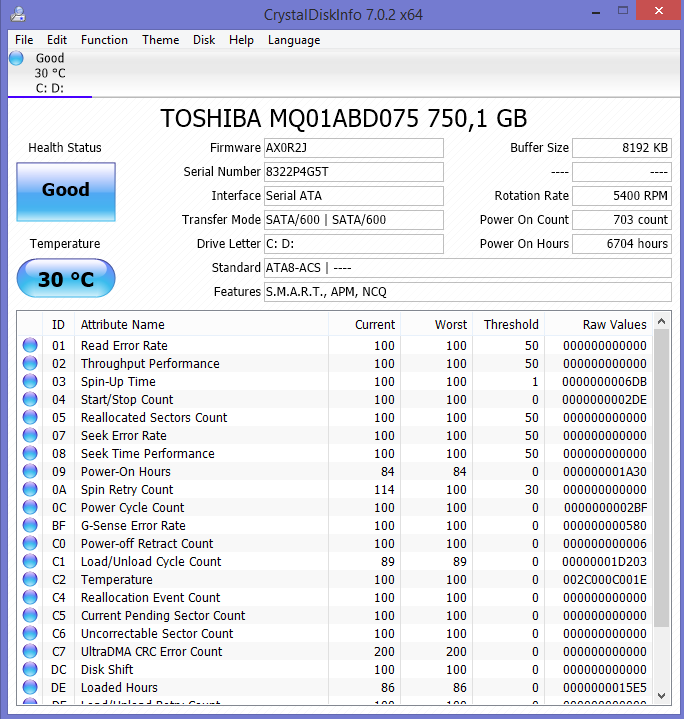Click status orb for Read Error Rate
The height and width of the screenshot is (719, 684).
click(30, 345)
